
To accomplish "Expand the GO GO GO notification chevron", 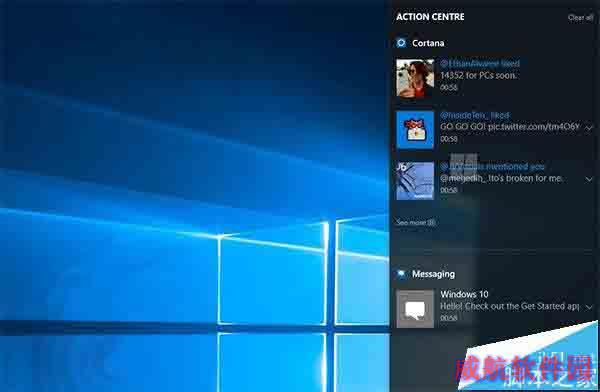I will point(589,127).
